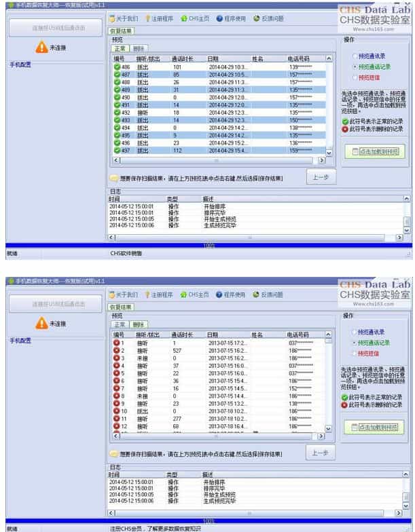Open 关于我们 in the upper window toolbar
This screenshot has height=532, width=415.
pos(124,19)
